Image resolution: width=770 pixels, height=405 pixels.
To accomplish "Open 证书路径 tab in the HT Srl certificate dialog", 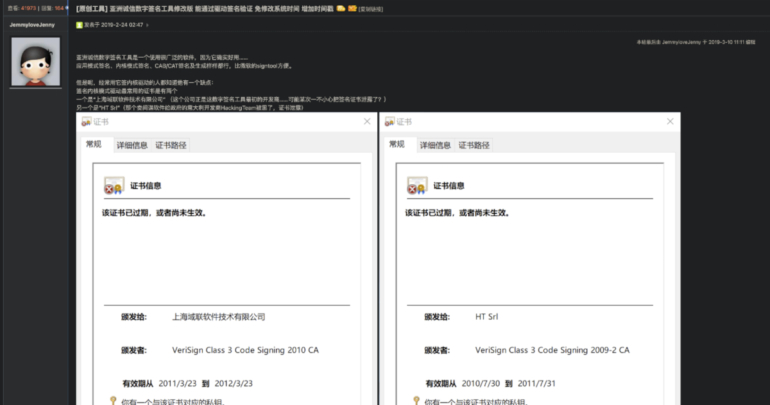I will pyautogui.click(x=474, y=145).
